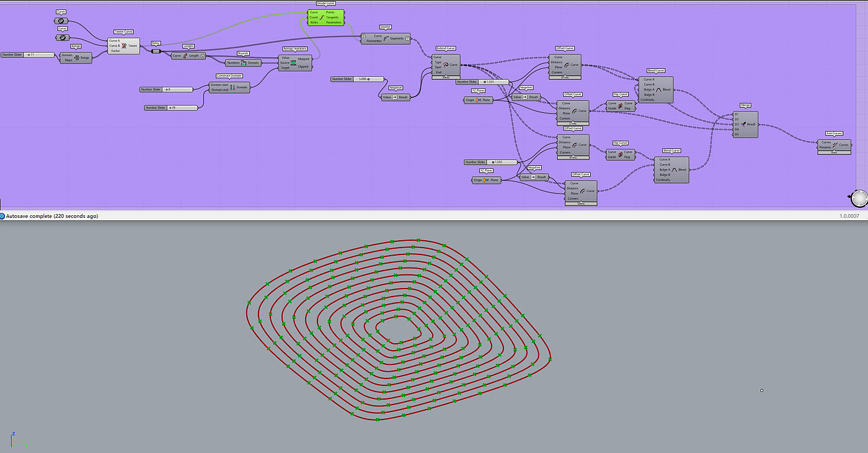868x453 pixels.
Task: Select the upper Flip Curve component icon
Action: [620, 105]
